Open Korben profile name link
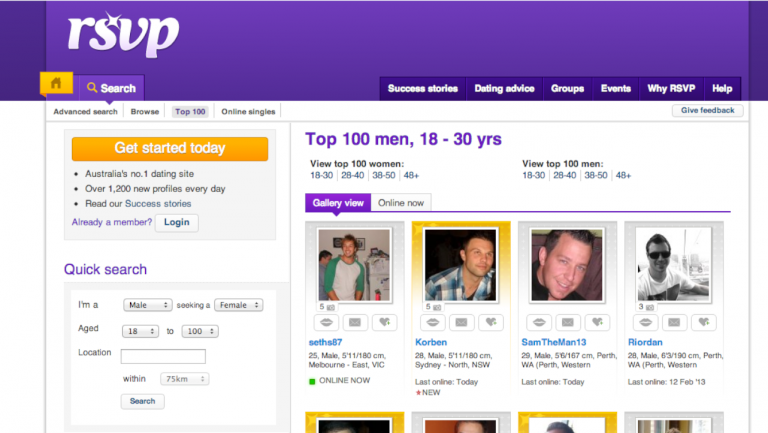This screenshot has width=768, height=433. [431, 342]
